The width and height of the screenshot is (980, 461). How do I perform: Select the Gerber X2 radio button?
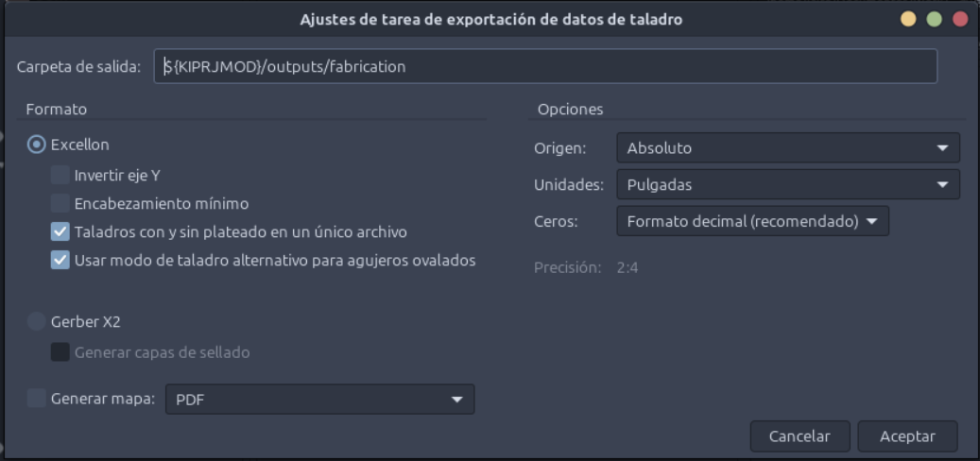point(37,322)
